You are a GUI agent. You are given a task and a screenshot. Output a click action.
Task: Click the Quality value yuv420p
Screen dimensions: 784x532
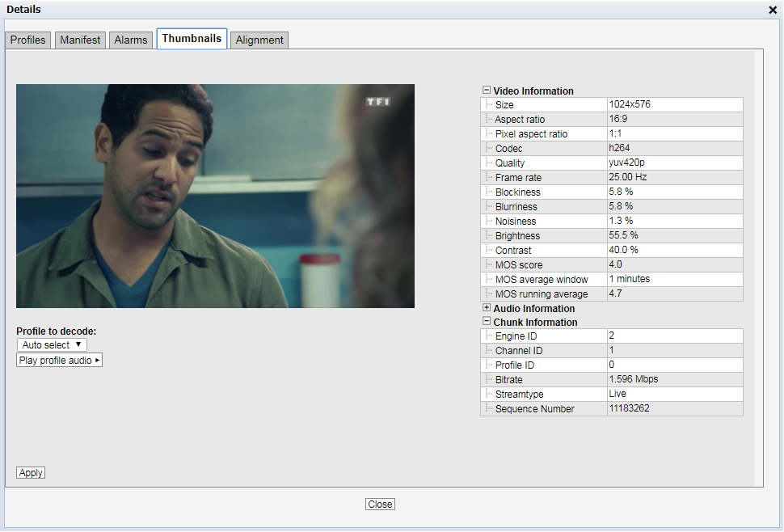(x=626, y=163)
